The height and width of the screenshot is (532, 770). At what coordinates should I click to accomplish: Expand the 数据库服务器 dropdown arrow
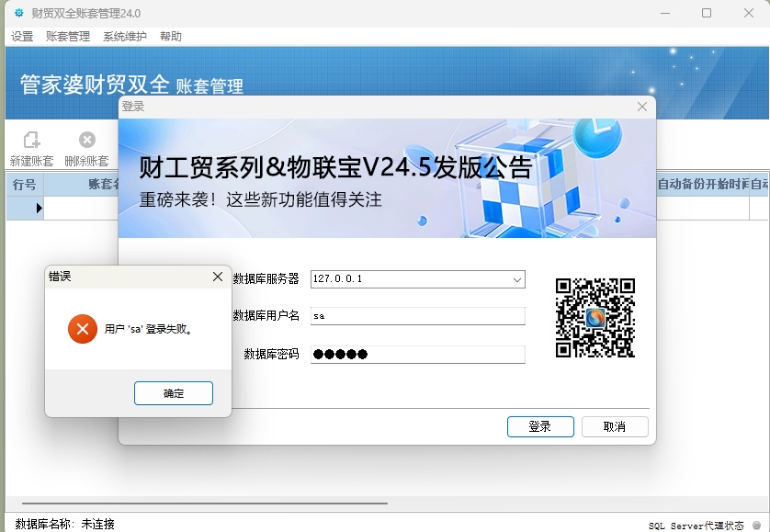[x=517, y=279]
